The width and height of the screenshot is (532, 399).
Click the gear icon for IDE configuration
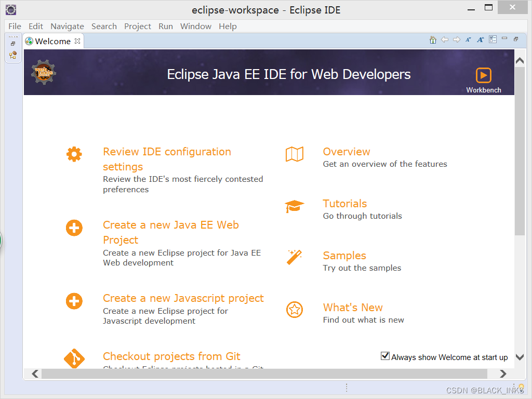point(74,154)
